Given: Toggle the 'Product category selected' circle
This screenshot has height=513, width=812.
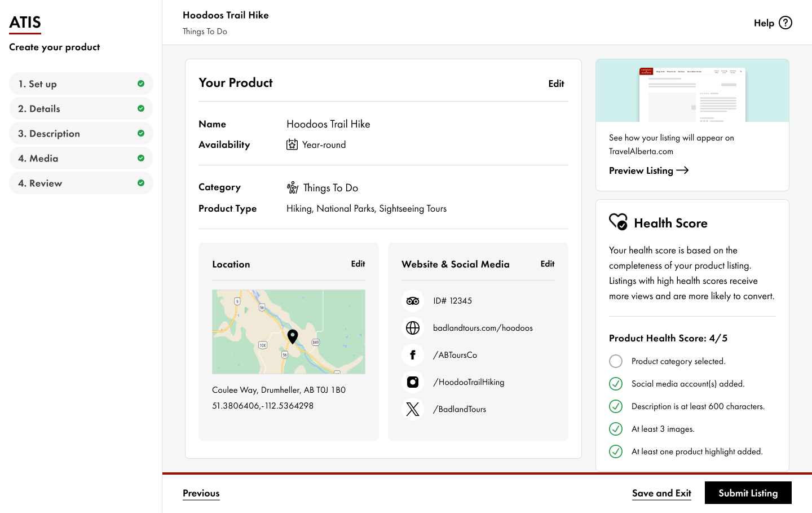Looking at the screenshot, I should coord(616,361).
